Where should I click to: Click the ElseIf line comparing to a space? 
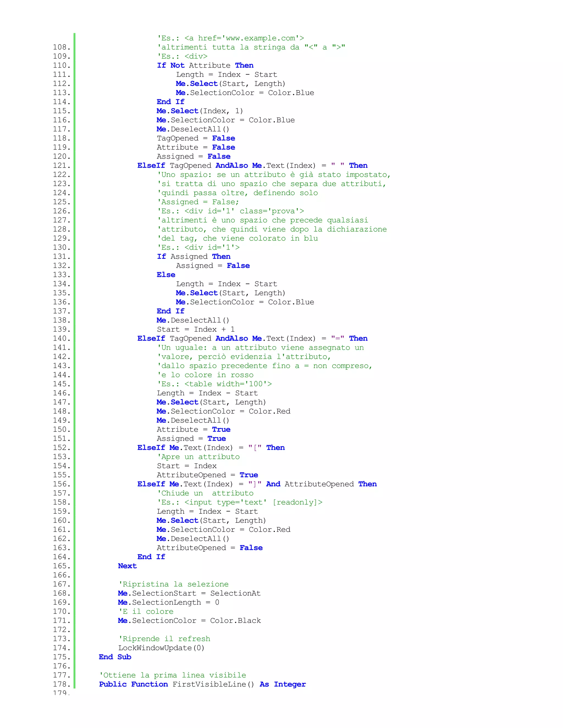tap(252, 166)
